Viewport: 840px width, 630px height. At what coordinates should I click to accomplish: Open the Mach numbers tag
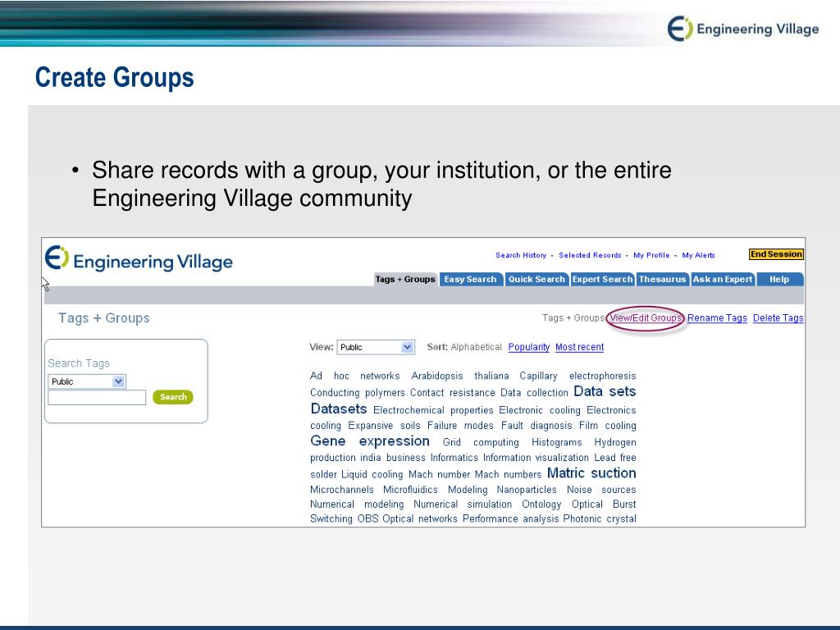pyautogui.click(x=508, y=475)
